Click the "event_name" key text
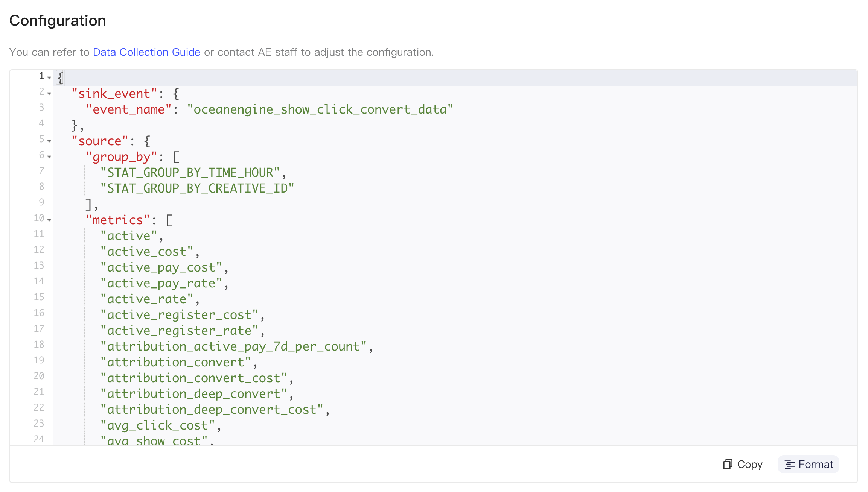 (129, 109)
